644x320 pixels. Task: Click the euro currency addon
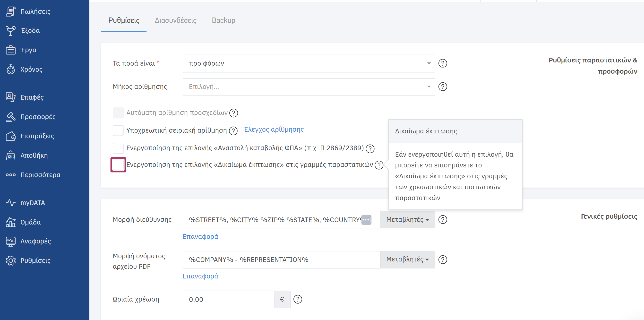click(x=282, y=300)
